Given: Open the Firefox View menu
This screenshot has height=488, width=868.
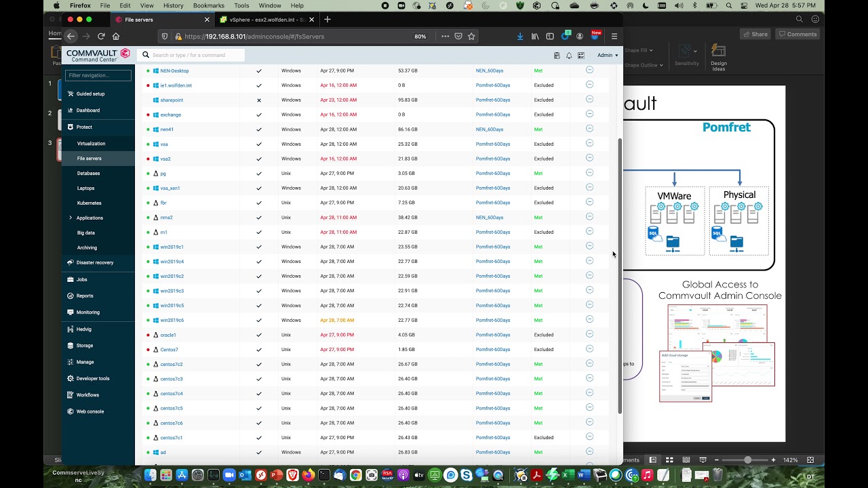Looking at the screenshot, I should (x=146, y=5).
